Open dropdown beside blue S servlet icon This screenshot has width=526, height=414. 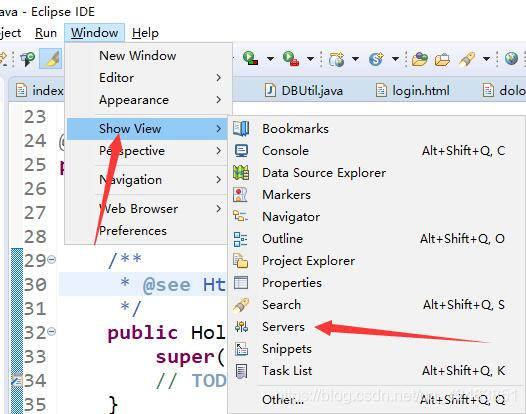click(396, 59)
